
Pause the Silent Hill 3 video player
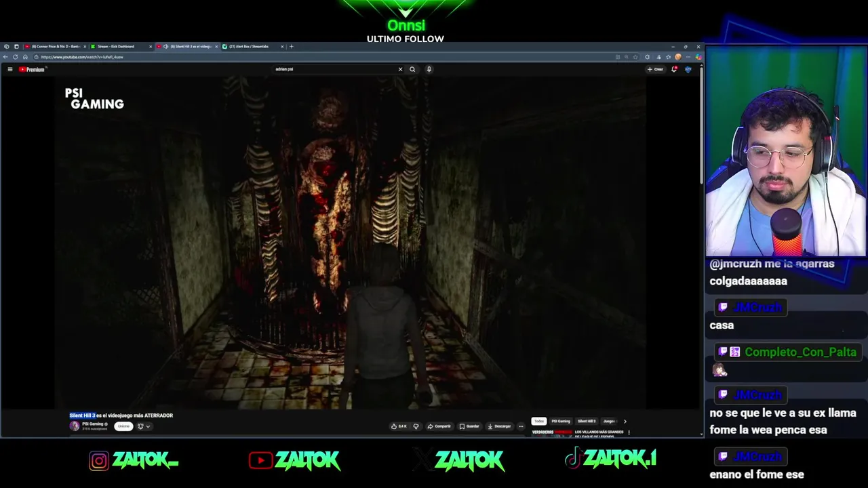pyautogui.click(x=351, y=243)
